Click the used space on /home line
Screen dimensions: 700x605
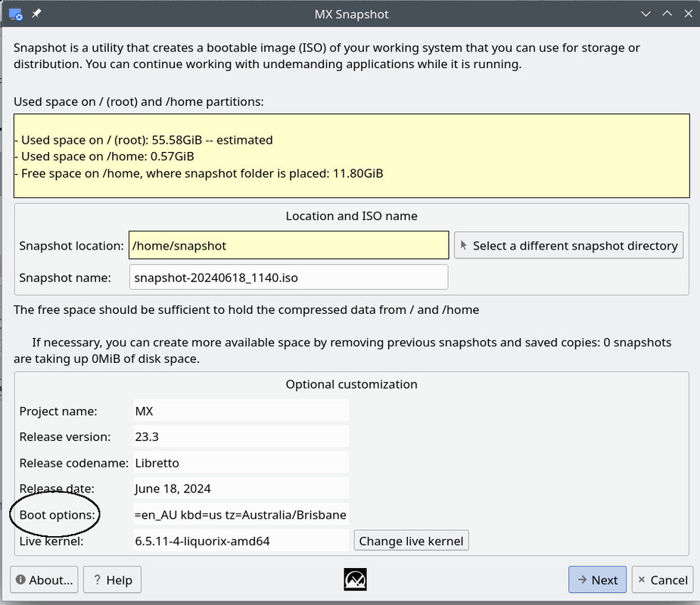[x=104, y=156]
